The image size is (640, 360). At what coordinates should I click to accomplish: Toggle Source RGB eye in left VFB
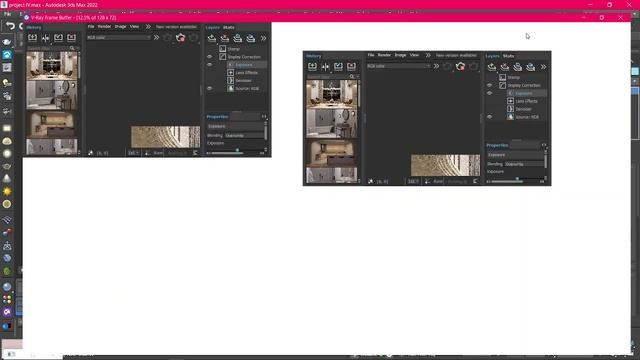click(209, 88)
